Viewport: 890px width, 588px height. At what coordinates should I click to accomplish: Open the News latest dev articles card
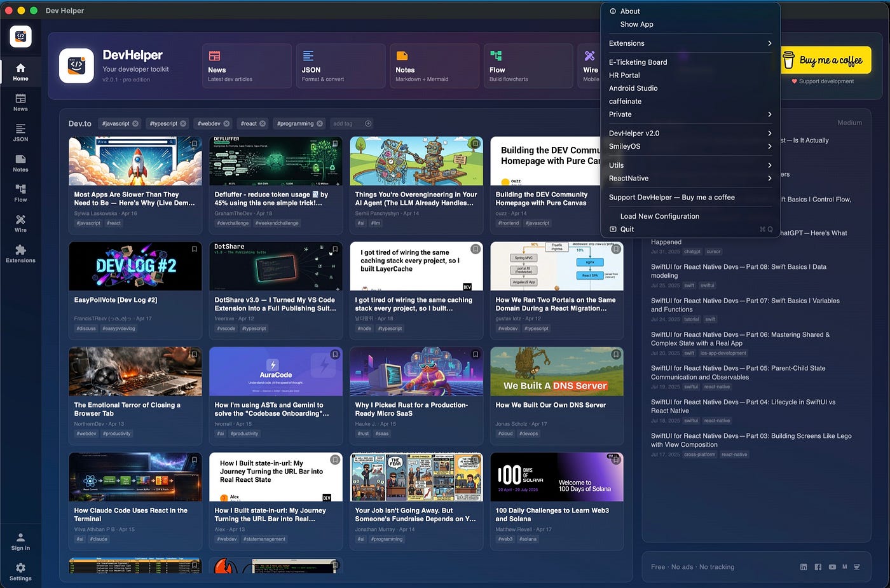[247, 65]
